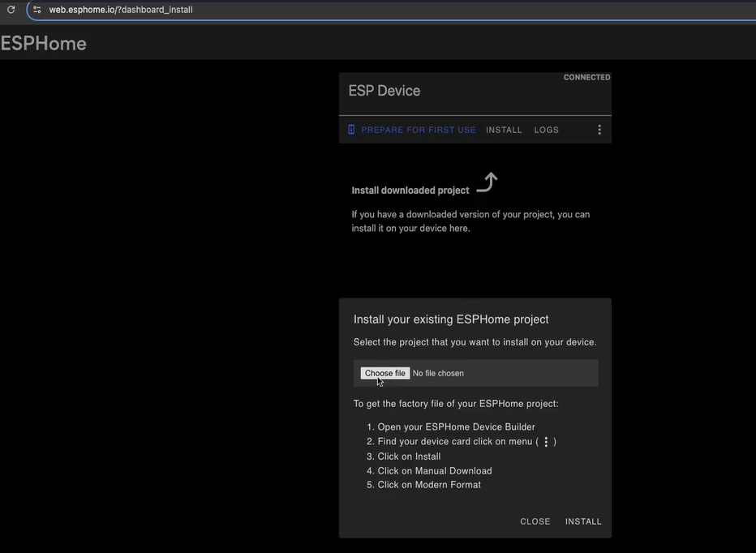Click the device icon beside Prepare for First Use
Screen dimensions: 756x553
(351, 130)
